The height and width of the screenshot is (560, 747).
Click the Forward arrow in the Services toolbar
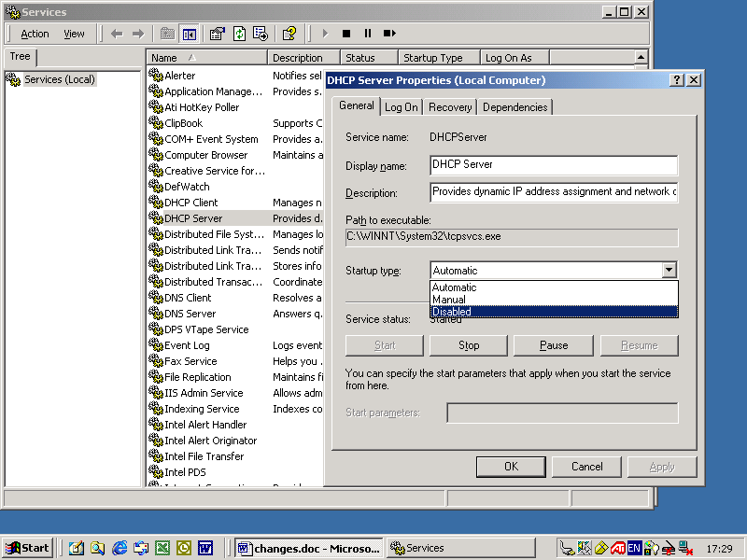pyautogui.click(x=138, y=34)
